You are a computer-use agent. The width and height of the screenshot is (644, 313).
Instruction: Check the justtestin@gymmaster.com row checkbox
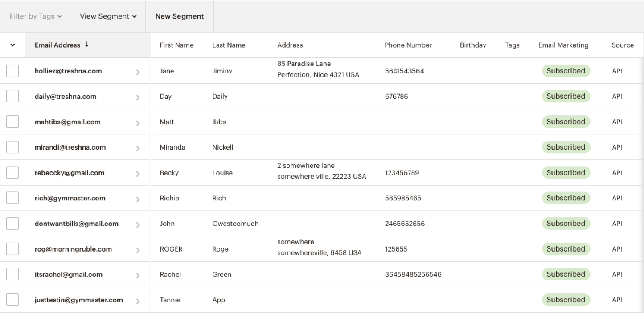pyautogui.click(x=12, y=300)
